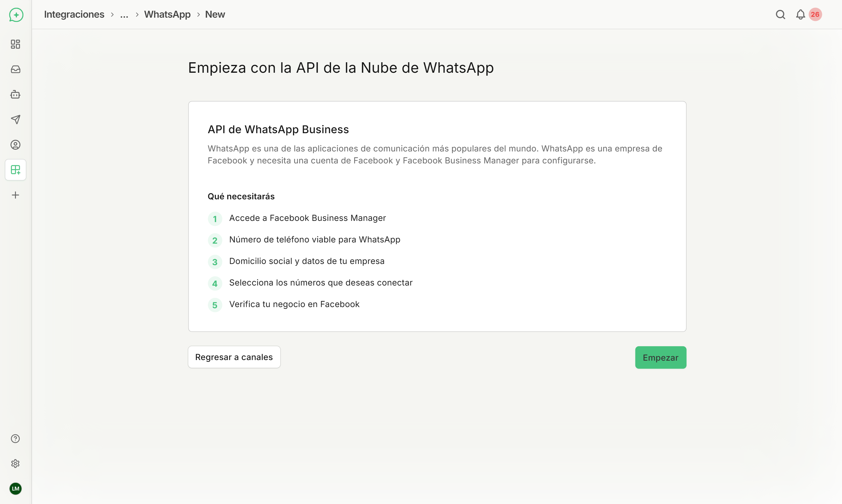Open the notifications bell
This screenshot has width=842, height=504.
[800, 15]
